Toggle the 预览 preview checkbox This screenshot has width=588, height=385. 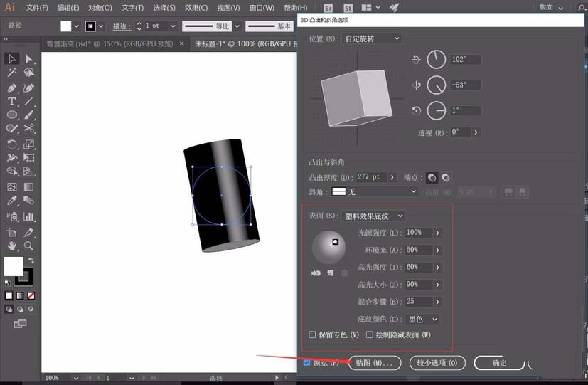(306, 363)
